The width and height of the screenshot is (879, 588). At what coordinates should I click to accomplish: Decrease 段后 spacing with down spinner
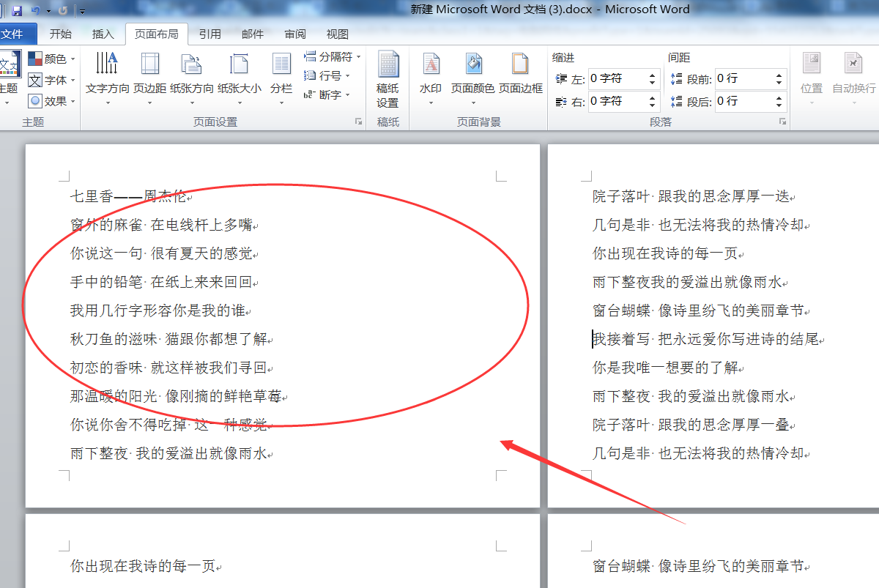(x=778, y=105)
